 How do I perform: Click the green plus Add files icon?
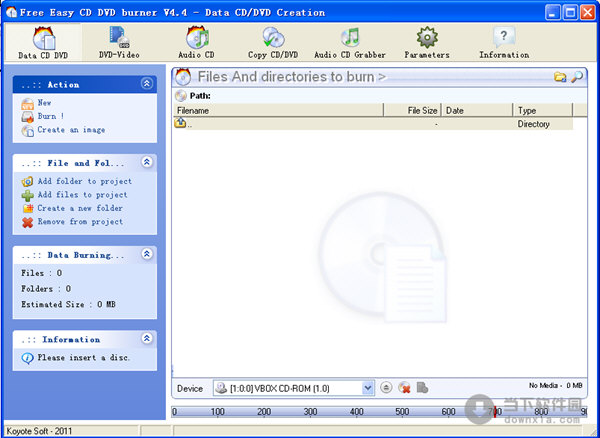pyautogui.click(x=28, y=195)
